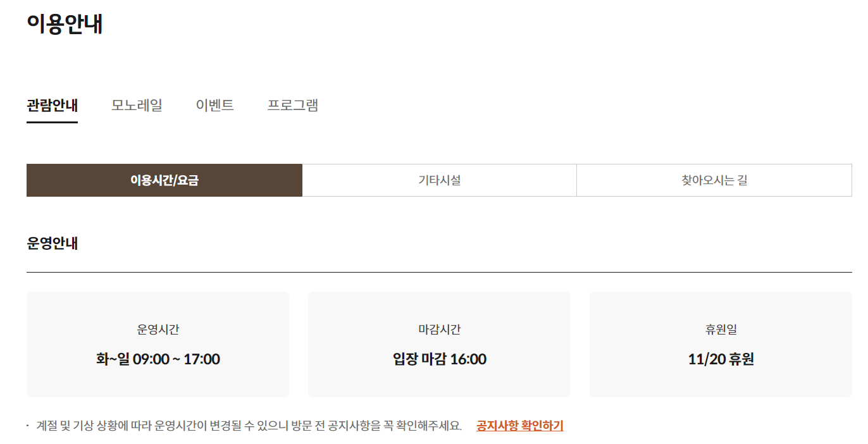
Task: Switch to the 모노레일 tab
Action: [137, 105]
